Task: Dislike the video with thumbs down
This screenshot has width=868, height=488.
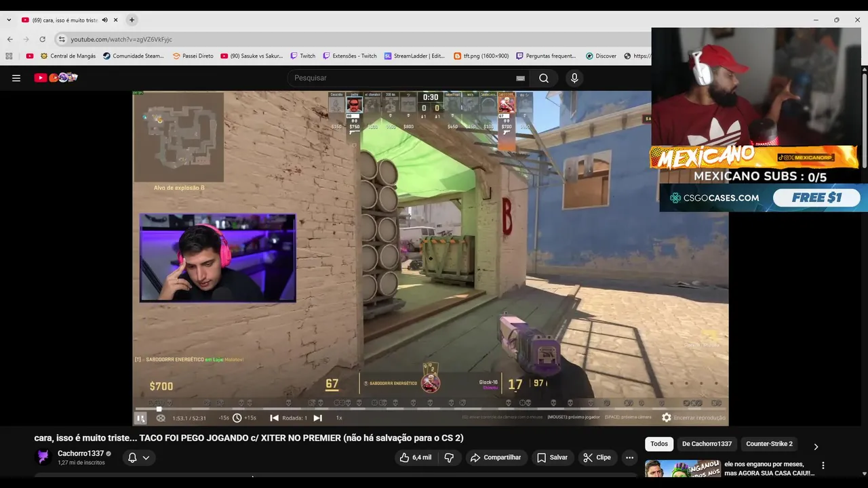Action: (449, 457)
